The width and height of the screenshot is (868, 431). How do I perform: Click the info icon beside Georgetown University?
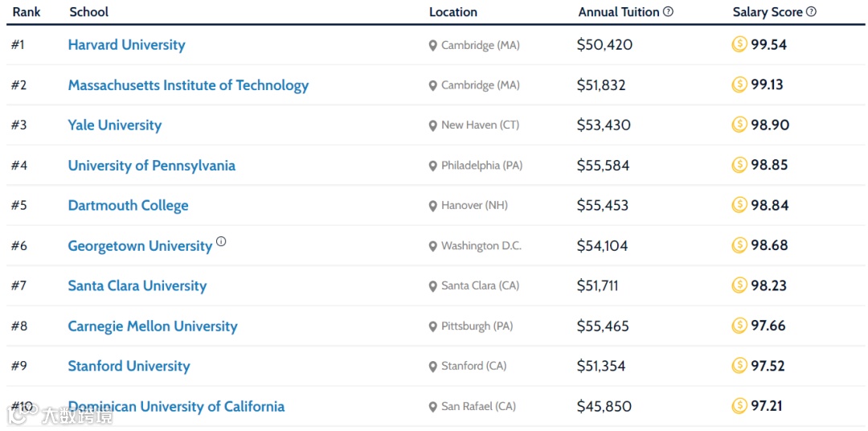(221, 241)
